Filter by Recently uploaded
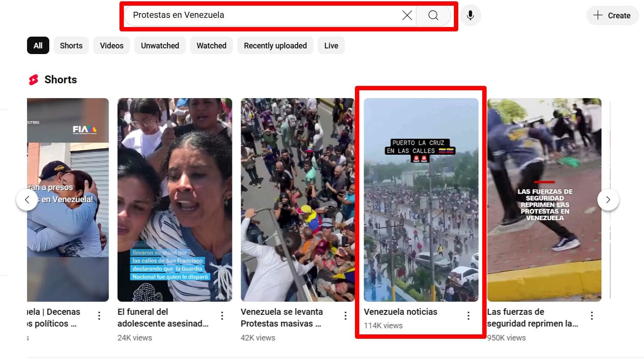The height and width of the screenshot is (361, 644). click(x=275, y=45)
